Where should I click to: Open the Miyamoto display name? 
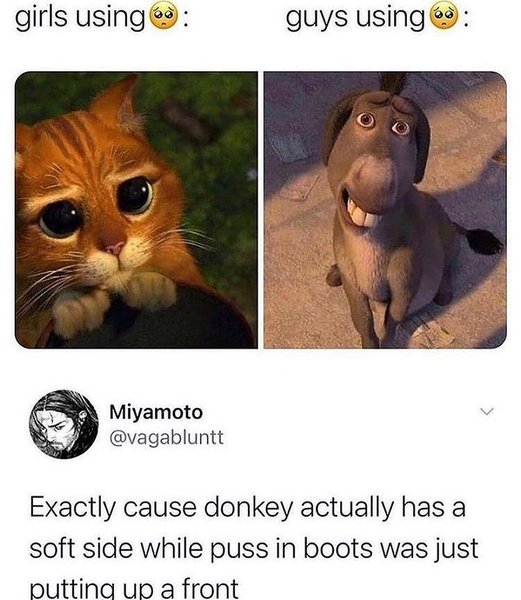pos(156,412)
